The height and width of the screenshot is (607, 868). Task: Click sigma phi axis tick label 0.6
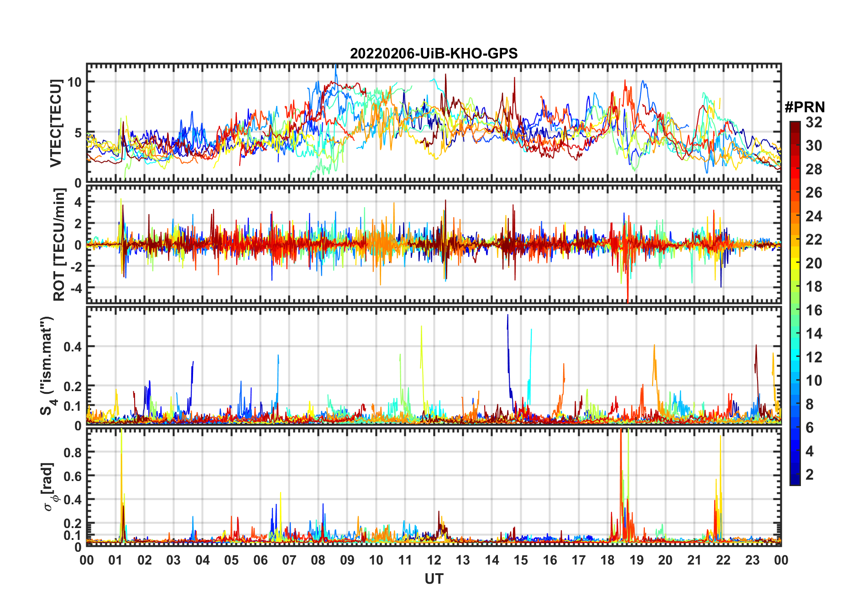73,476
